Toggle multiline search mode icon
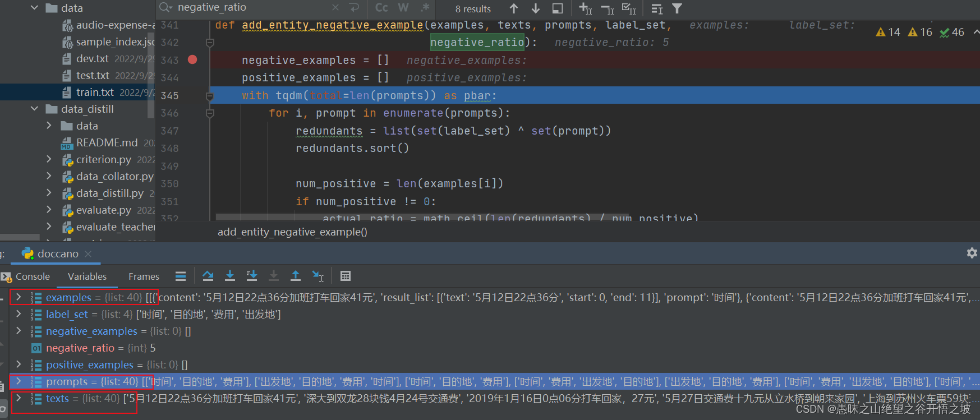The height and width of the screenshot is (420, 980). 657,9
